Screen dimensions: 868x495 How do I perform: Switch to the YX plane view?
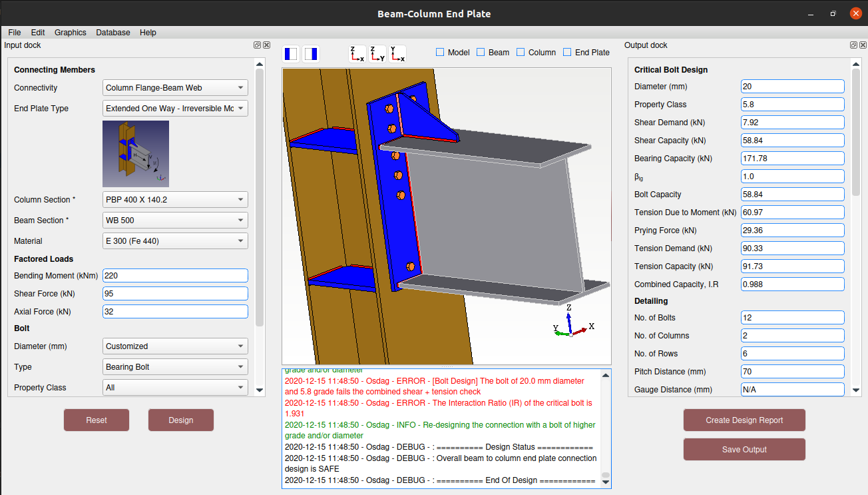click(x=397, y=54)
